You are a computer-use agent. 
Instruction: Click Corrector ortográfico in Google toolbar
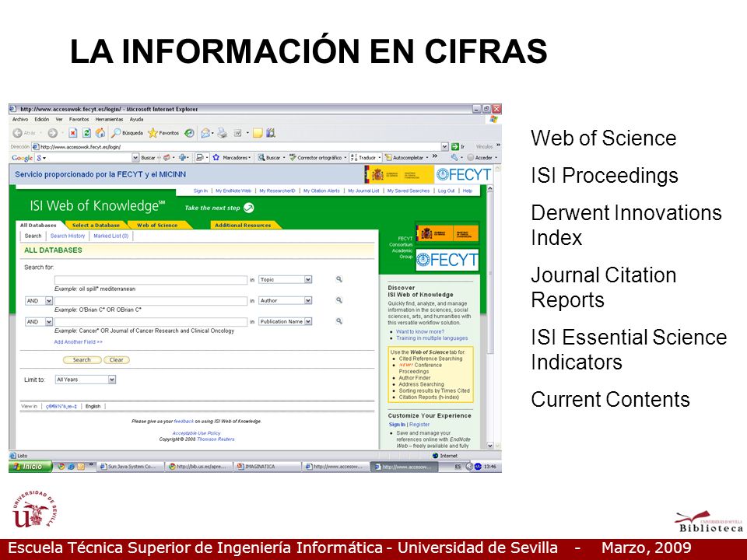pos(317,158)
